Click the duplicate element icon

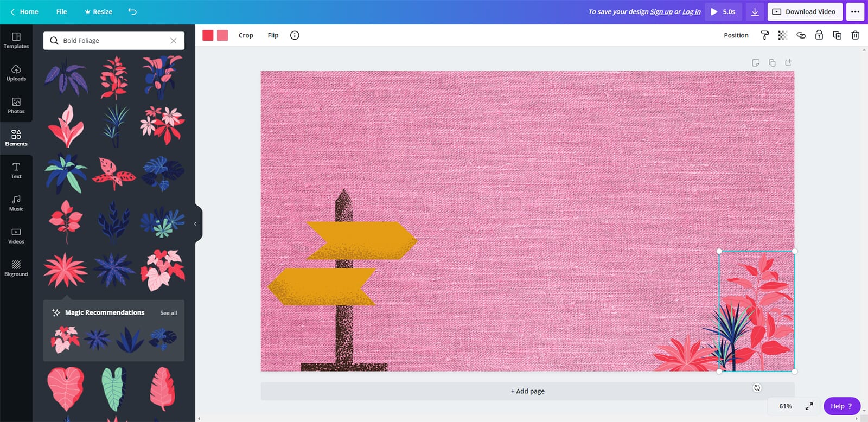837,35
